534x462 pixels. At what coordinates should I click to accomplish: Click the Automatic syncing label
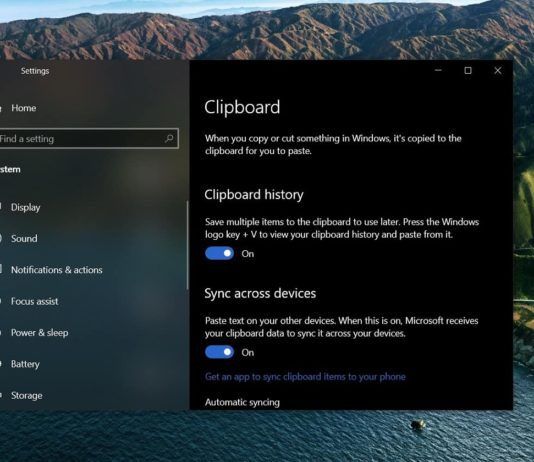point(242,402)
